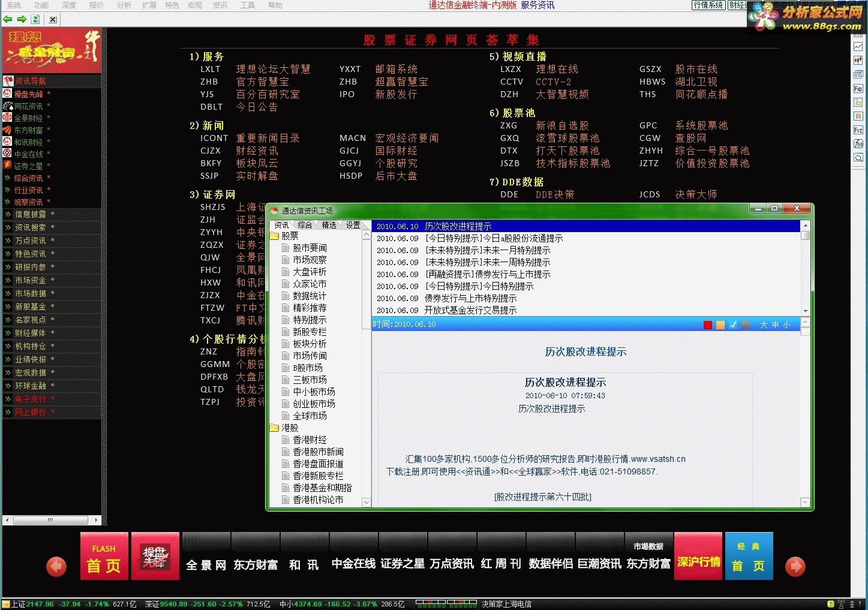This screenshot has height=610, width=868.
Task: Click the X stop icon in toolbar
Action: (x=53, y=19)
